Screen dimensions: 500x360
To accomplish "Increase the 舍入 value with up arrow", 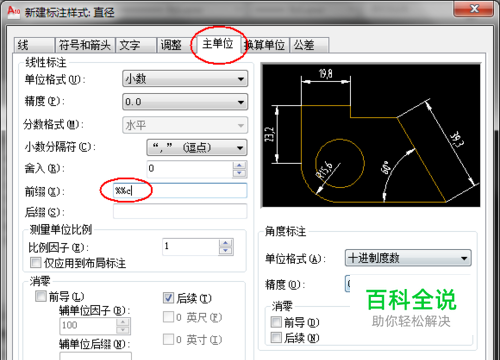I will pos(239,165).
